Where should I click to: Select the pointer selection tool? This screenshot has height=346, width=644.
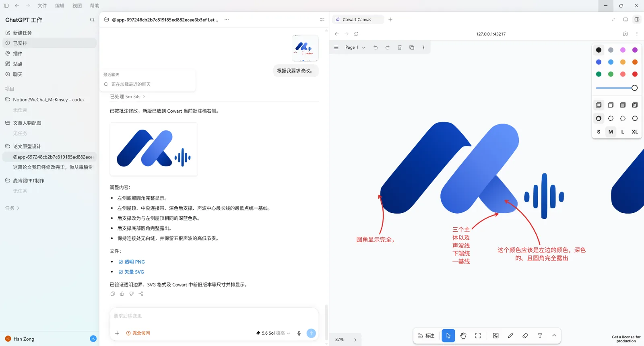(448, 336)
